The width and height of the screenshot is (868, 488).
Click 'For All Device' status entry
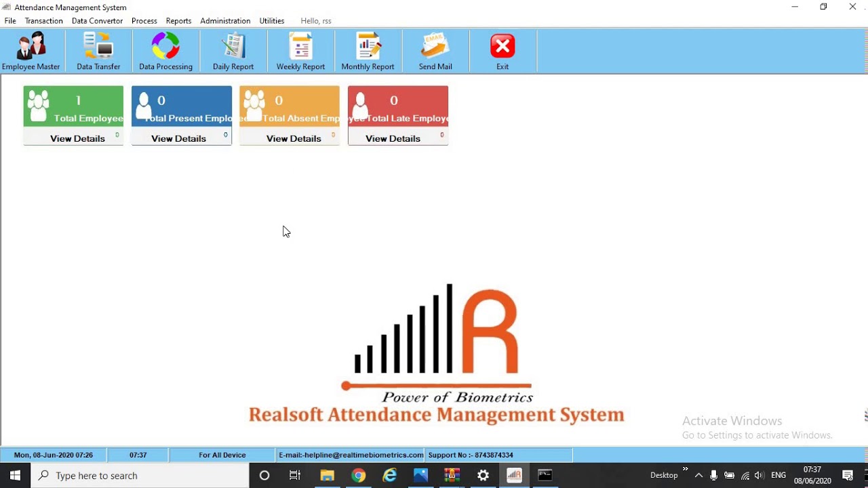tap(222, 455)
